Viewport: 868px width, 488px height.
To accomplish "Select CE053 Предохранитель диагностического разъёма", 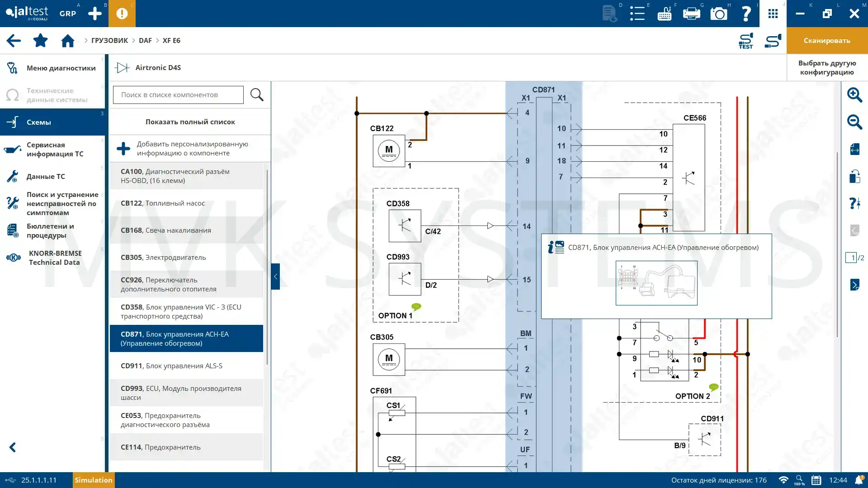I will [186, 420].
